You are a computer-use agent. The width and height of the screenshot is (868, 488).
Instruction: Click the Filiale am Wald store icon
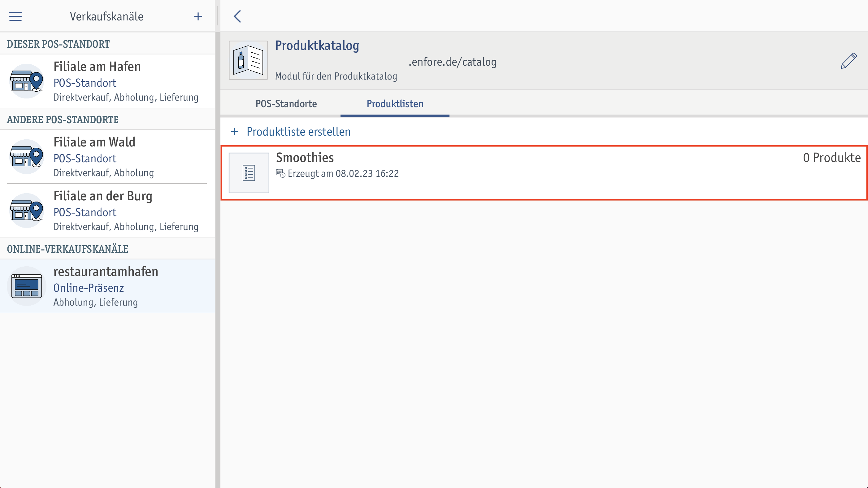27,157
